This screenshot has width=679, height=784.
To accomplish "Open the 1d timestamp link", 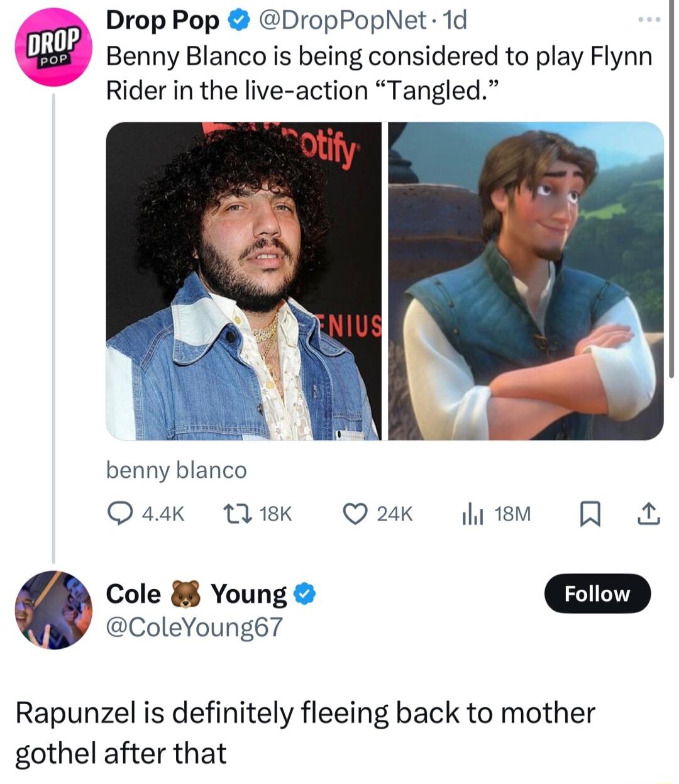I will pos(455,21).
